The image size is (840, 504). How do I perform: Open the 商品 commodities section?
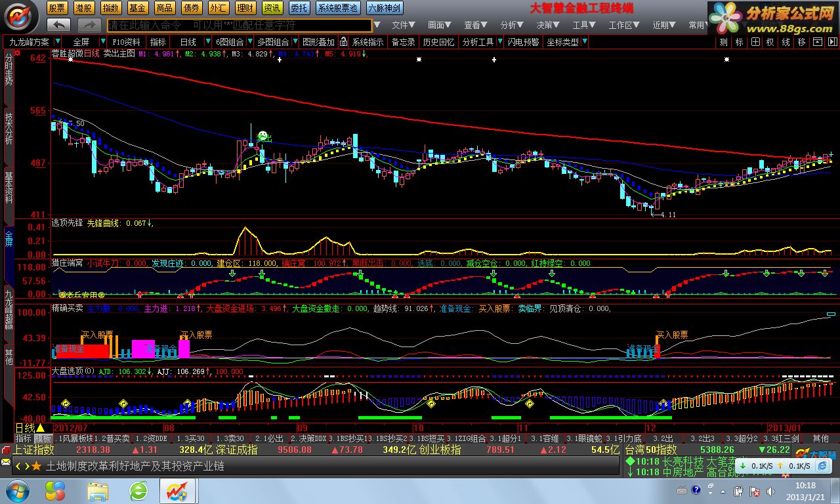click(164, 8)
